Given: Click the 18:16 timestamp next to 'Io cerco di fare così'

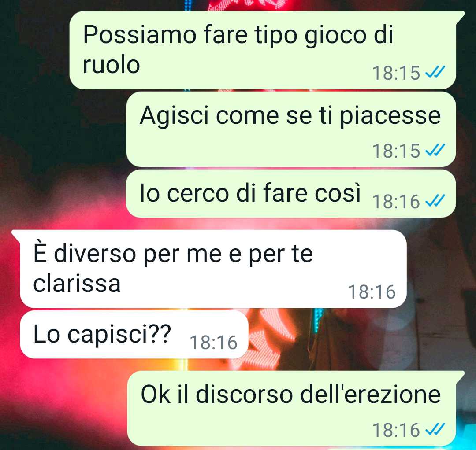Looking at the screenshot, I should pos(396,201).
